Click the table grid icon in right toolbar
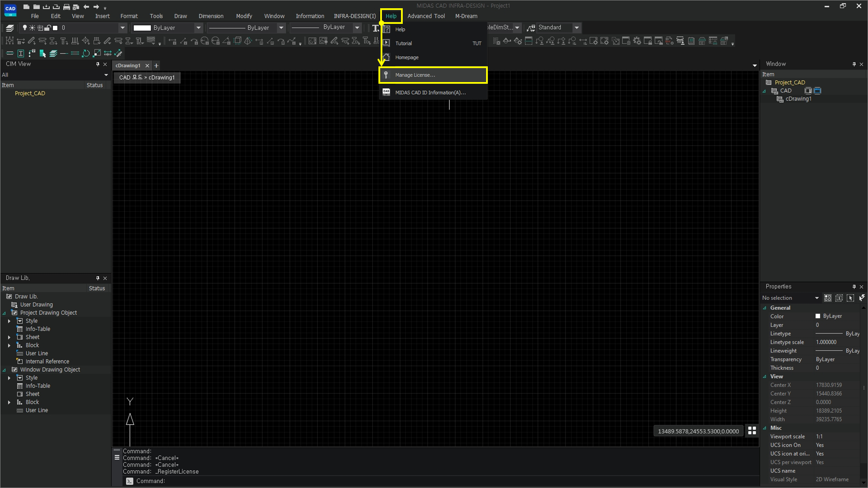Screen dimensions: 868x488 coord(713,41)
